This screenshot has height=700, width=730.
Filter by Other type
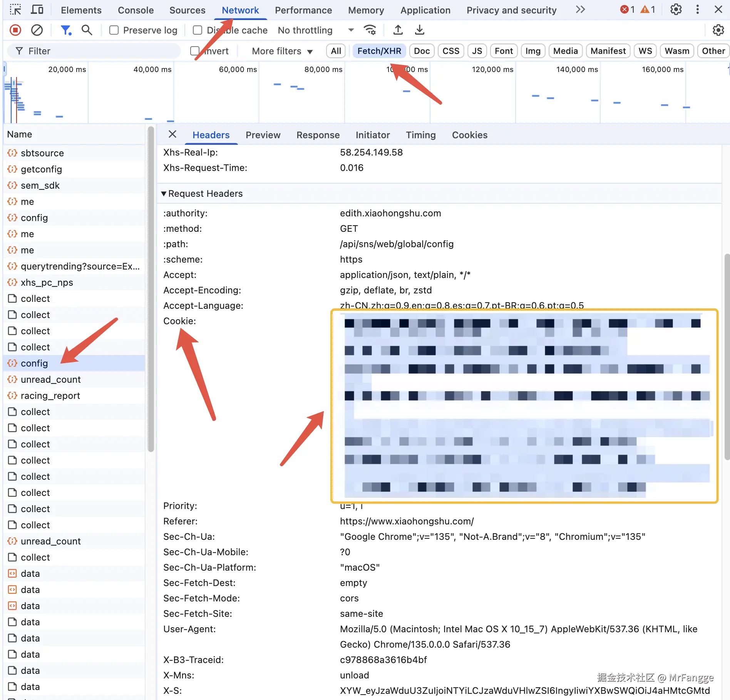[x=713, y=51]
